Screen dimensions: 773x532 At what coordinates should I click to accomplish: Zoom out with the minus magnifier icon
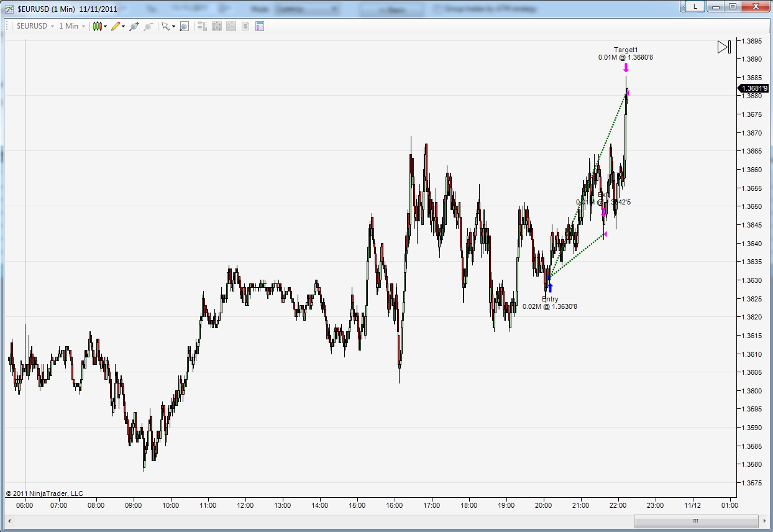click(x=148, y=26)
